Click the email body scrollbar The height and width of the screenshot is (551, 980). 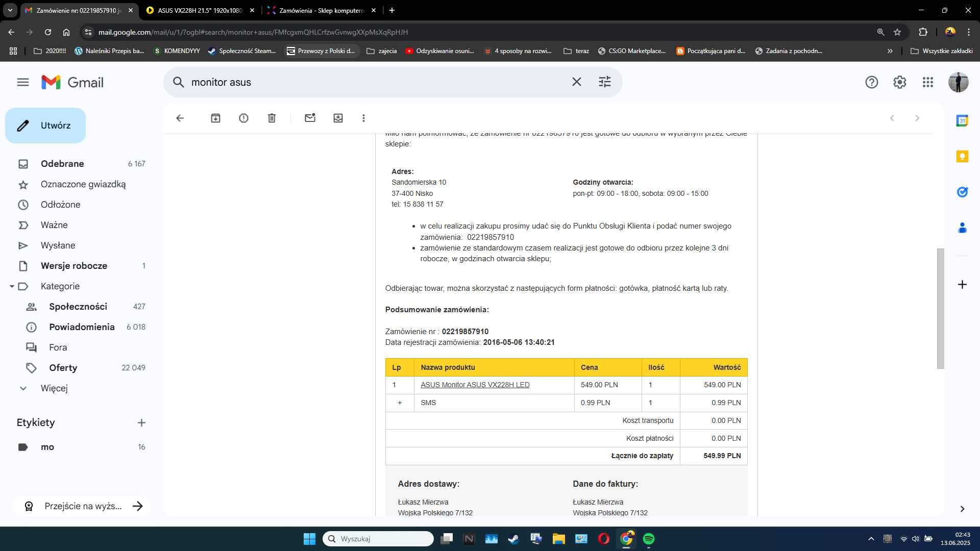coord(940,308)
